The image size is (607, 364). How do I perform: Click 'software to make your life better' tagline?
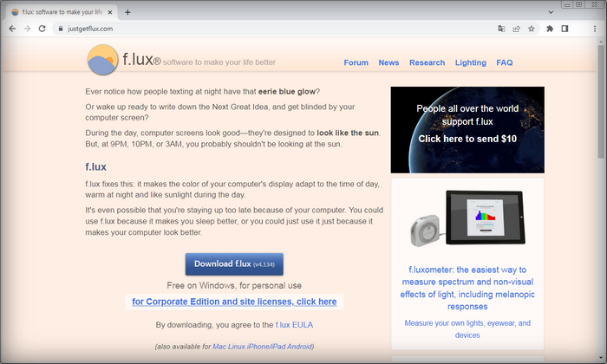tap(219, 62)
